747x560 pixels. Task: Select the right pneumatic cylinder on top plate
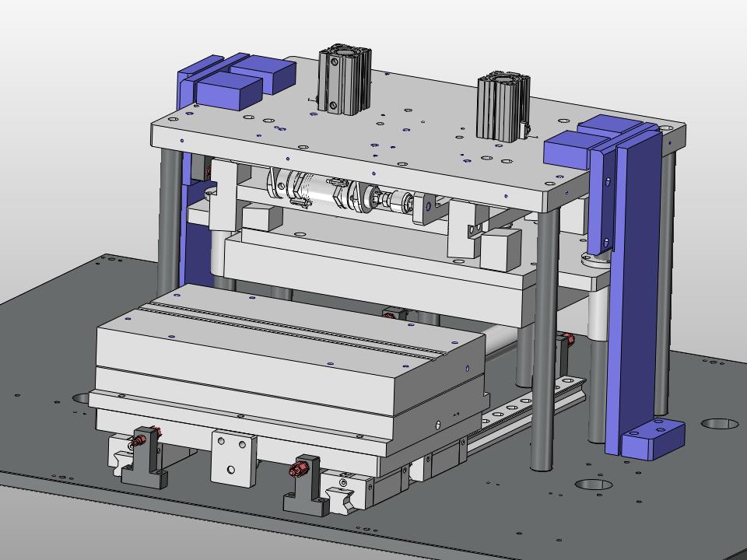tap(503, 107)
